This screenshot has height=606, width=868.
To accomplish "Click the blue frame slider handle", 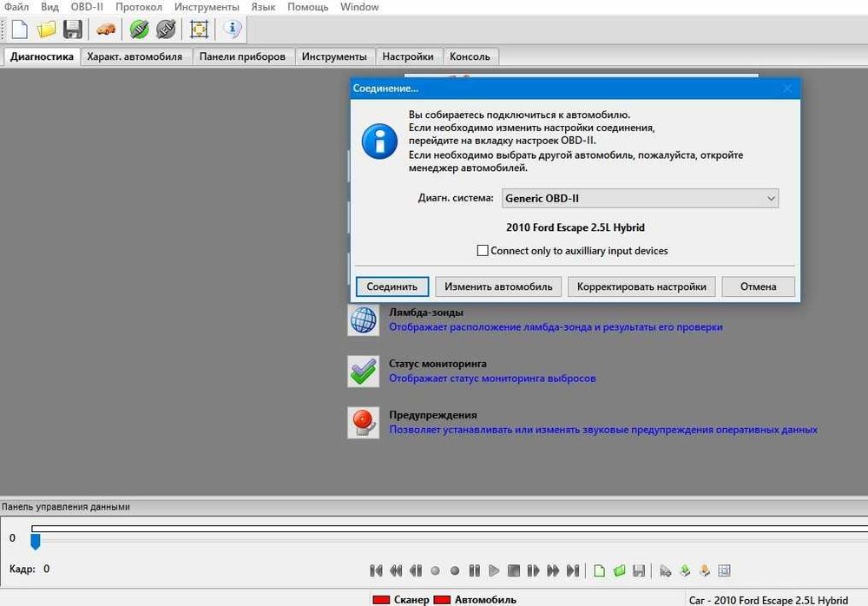I will (x=36, y=541).
